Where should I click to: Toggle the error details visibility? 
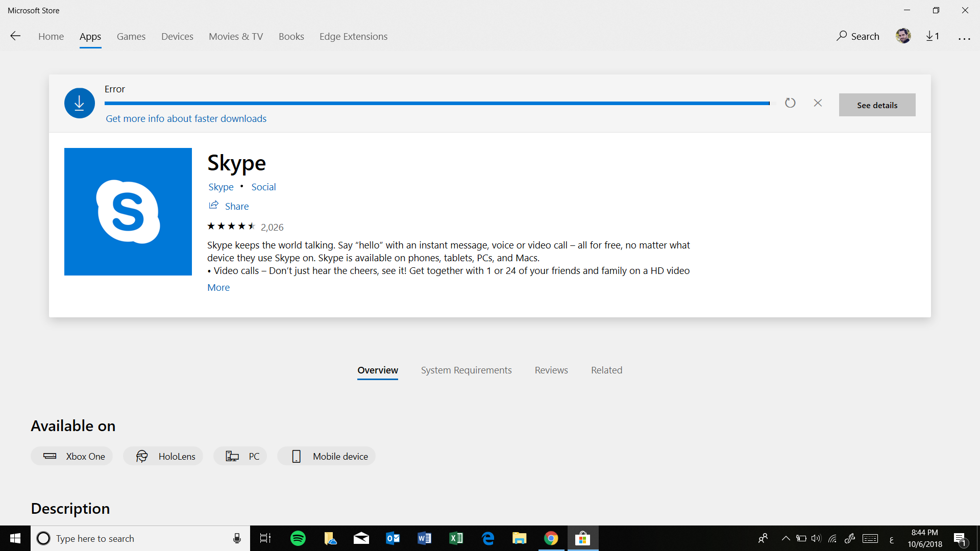point(877,104)
